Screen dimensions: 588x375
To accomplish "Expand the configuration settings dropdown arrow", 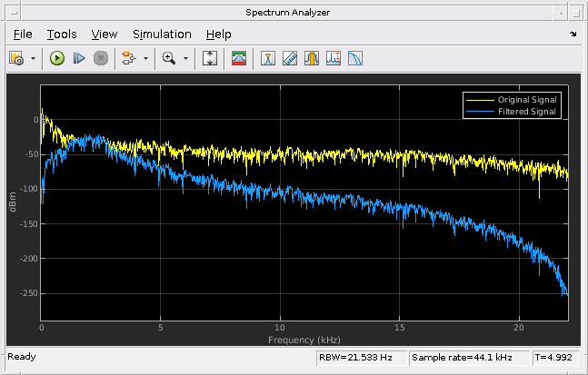I will (34, 58).
